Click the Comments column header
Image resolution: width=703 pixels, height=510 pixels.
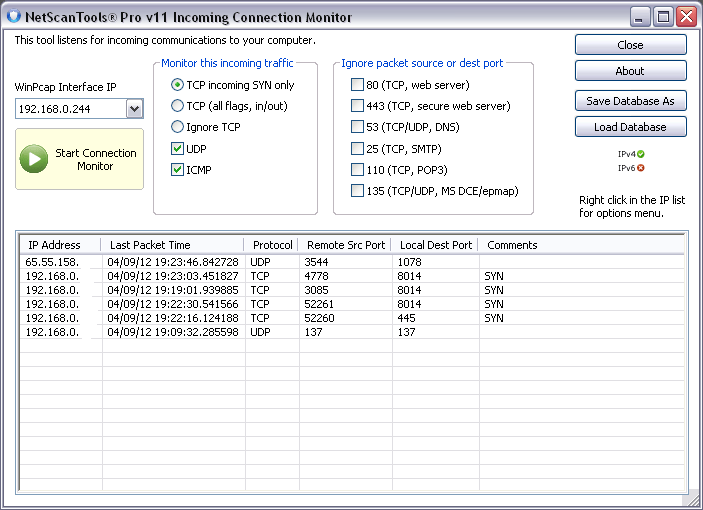[581, 245]
